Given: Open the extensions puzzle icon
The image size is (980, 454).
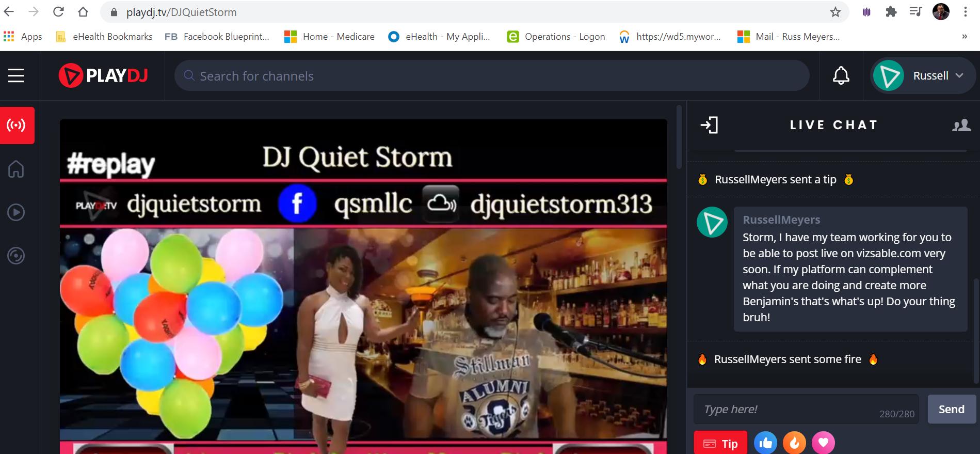Looking at the screenshot, I should 891,12.
